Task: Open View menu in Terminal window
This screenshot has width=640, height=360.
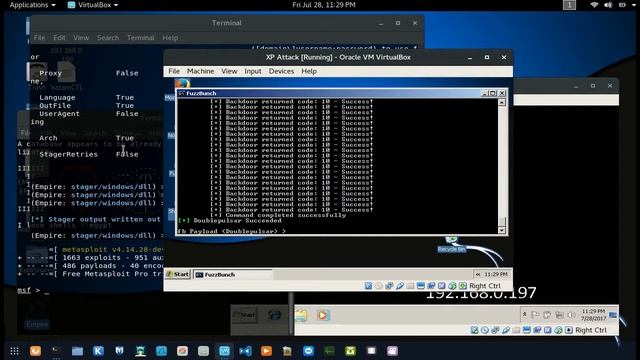Action: (81, 38)
